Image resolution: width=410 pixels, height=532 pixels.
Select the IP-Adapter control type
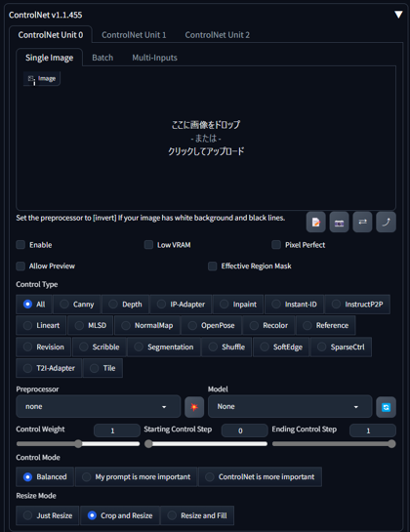pos(181,305)
